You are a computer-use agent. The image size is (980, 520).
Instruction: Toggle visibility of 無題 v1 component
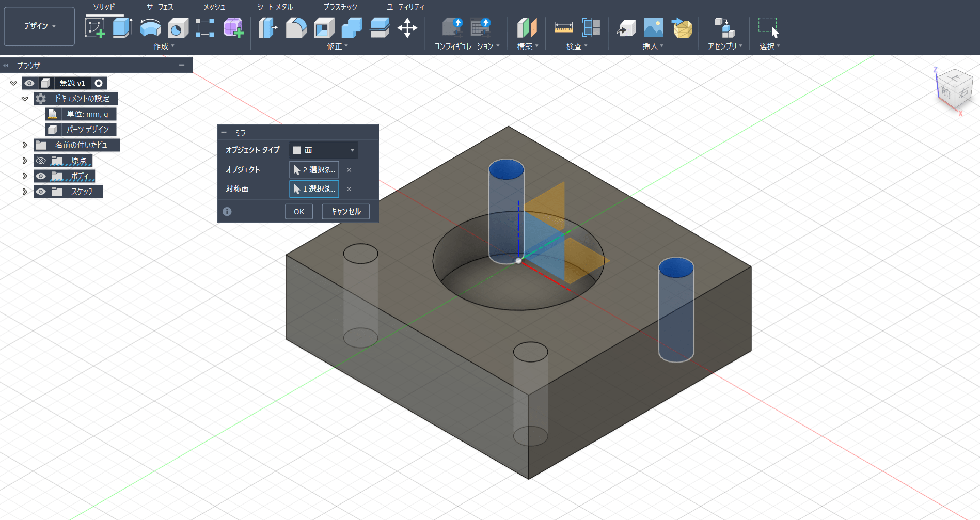(29, 83)
